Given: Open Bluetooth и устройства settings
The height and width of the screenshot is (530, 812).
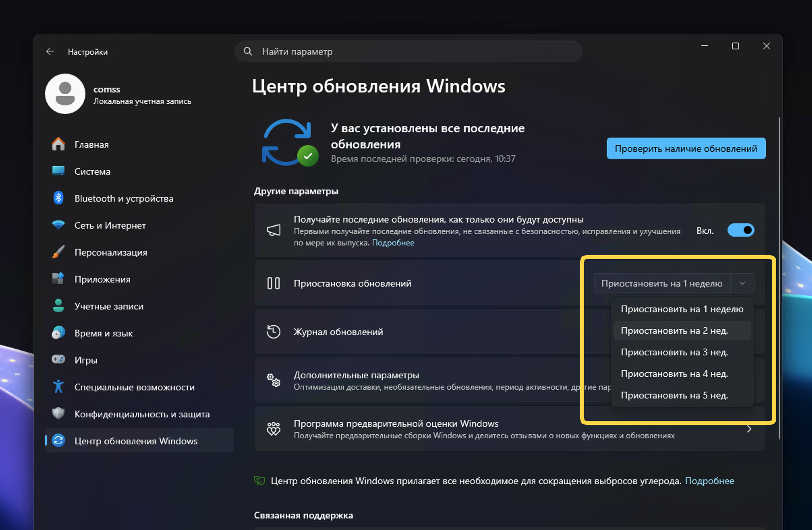Looking at the screenshot, I should pos(123,198).
